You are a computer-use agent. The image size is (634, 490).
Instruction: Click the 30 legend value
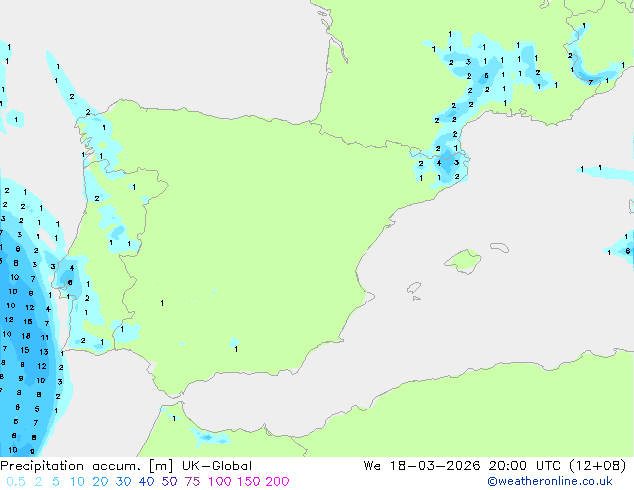tap(123, 482)
